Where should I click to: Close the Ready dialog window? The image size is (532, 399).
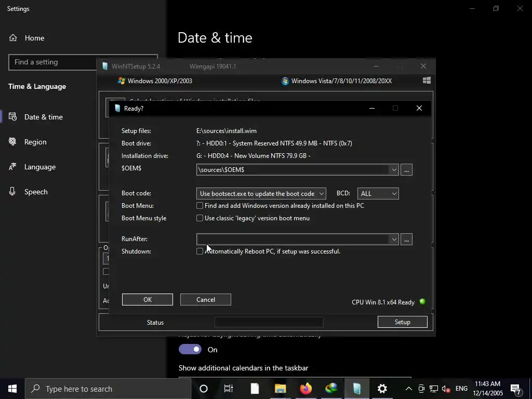click(x=419, y=108)
